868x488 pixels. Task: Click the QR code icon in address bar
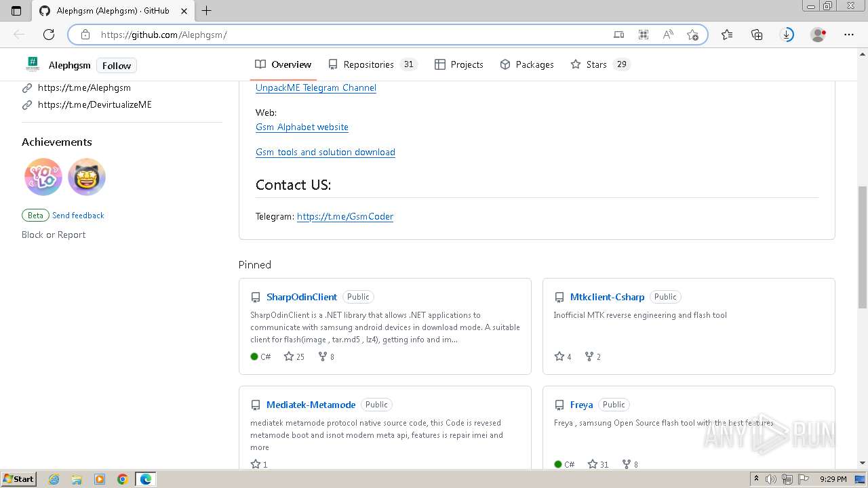643,35
